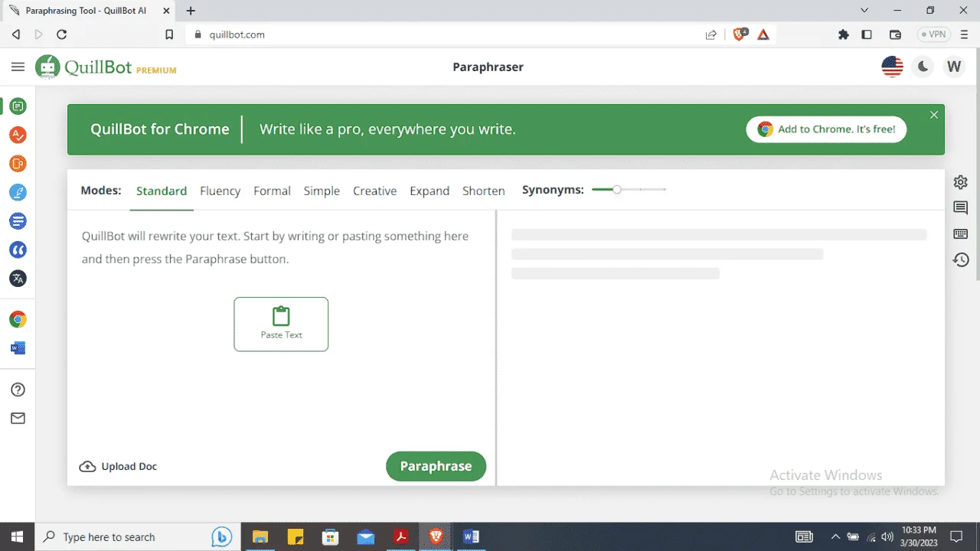Open the Brave Wallet icon
Screen dimensions: 980x551
tap(895, 34)
